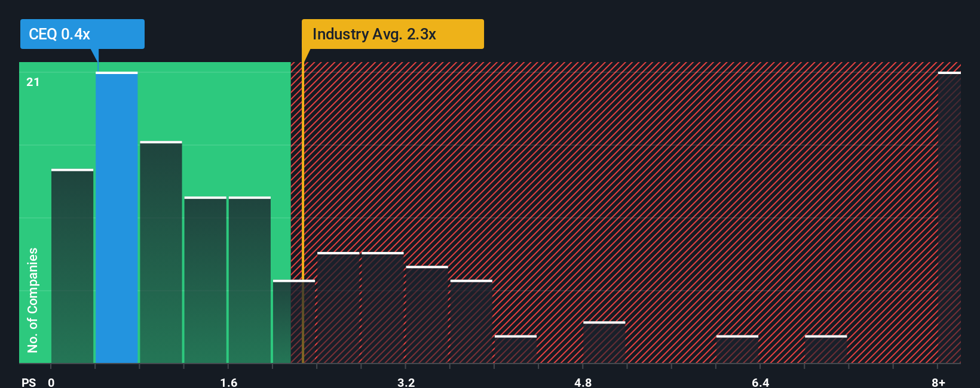Click the x-axis label 4.8
Image resolution: width=980 pixels, height=388 pixels.
pyautogui.click(x=583, y=382)
